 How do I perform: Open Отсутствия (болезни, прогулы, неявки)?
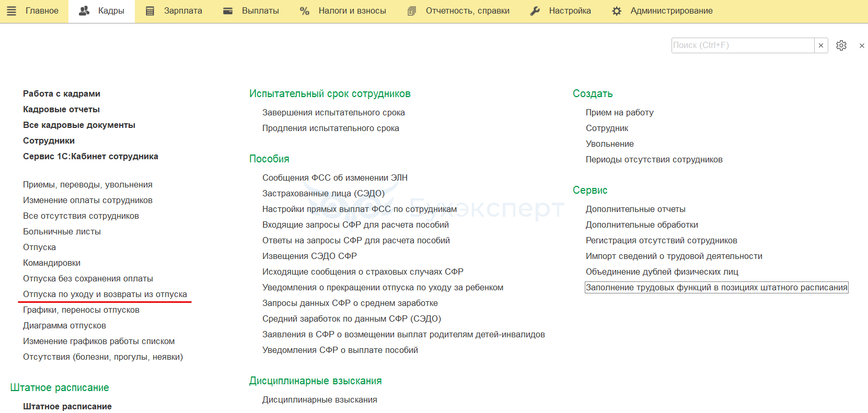click(103, 357)
